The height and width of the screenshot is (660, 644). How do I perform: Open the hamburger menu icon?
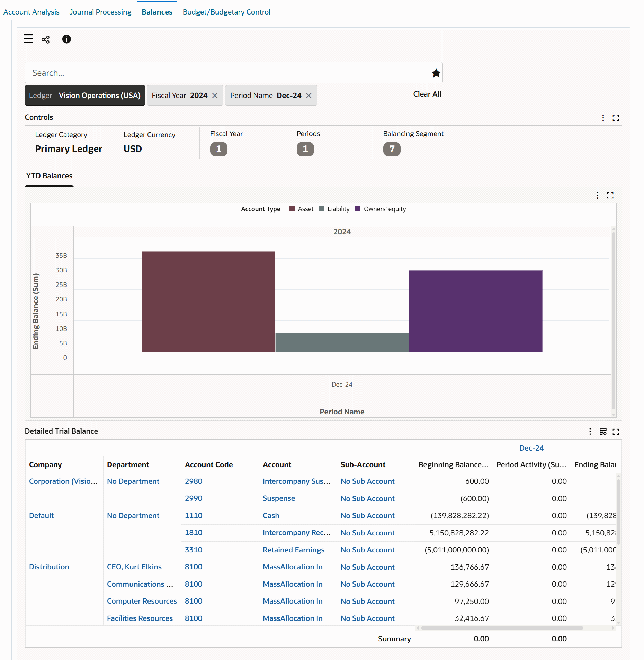(28, 39)
